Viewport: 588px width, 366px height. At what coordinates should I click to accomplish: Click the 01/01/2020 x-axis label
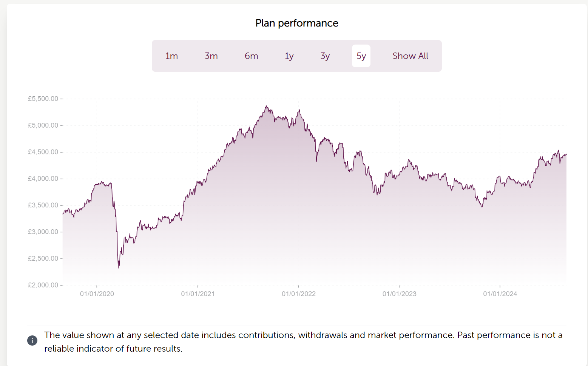click(x=97, y=294)
